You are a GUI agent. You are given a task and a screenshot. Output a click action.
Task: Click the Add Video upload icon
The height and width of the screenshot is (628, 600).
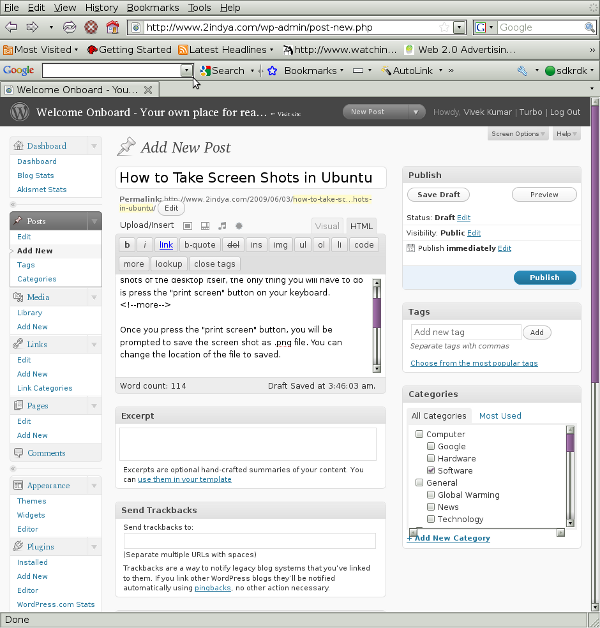pos(205,226)
